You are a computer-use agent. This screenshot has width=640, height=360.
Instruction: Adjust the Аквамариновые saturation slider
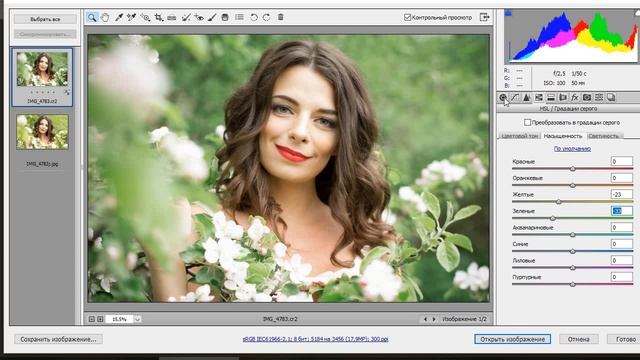pyautogui.click(x=573, y=235)
